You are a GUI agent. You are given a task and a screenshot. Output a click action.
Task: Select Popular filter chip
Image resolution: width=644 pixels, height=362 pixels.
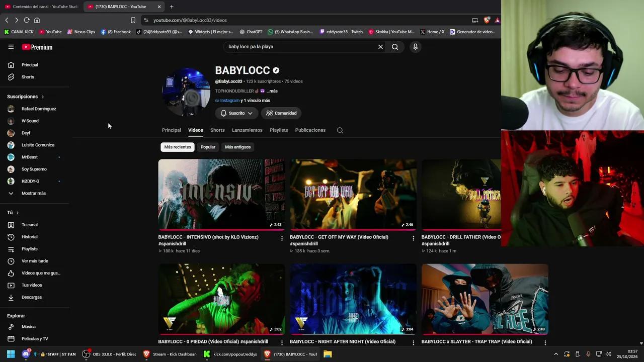coord(208,147)
